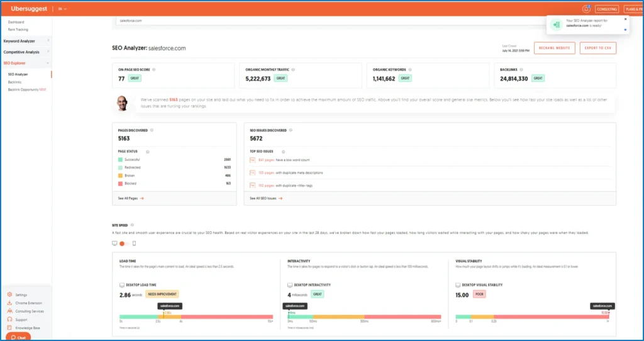Close the SEO Analyzer report notification
This screenshot has width=644, height=341.
626,19
